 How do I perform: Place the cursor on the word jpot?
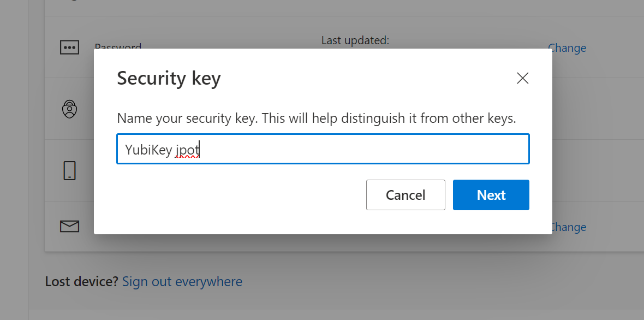coord(188,149)
